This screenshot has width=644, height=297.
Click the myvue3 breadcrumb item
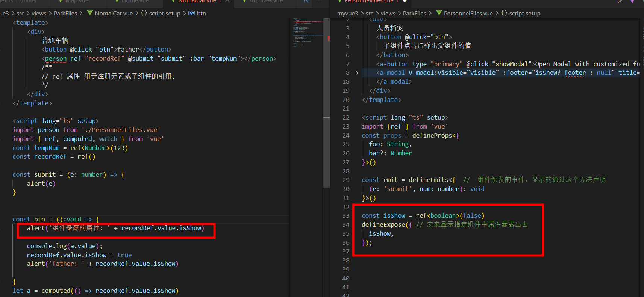[x=347, y=13]
